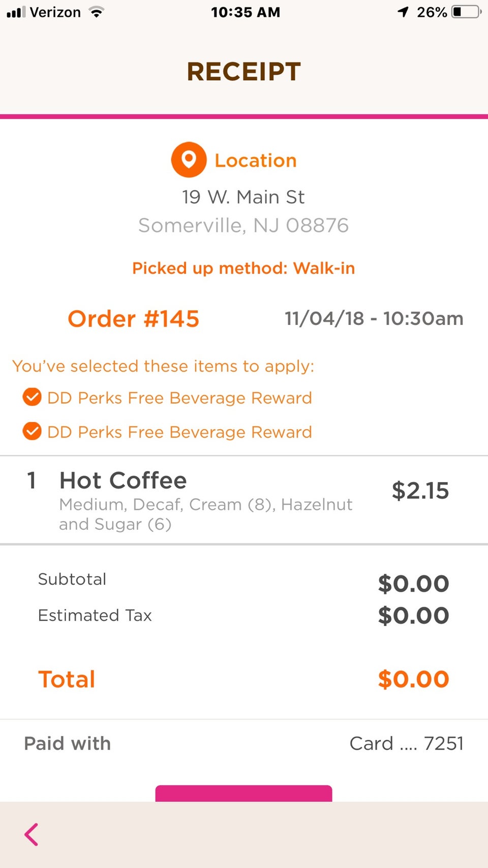The image size is (488, 868).
Task: Tap the Card .... 7251 payment method
Action: 406,743
